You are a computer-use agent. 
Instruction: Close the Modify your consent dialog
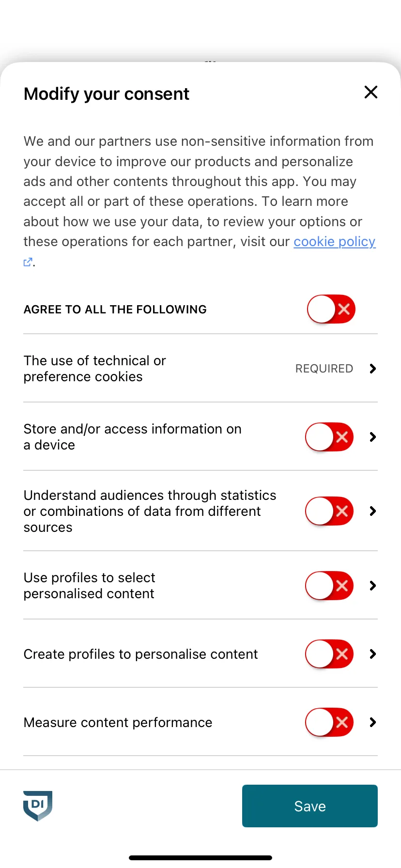[371, 92]
